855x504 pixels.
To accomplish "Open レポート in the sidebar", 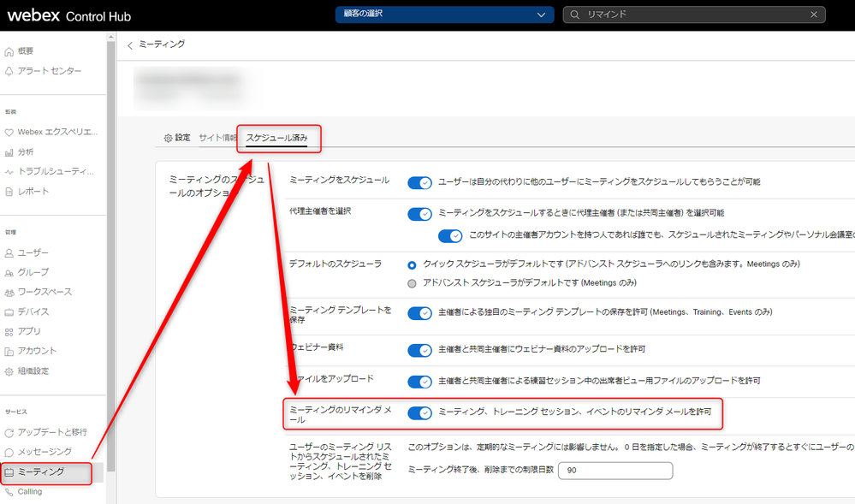I will tap(33, 192).
